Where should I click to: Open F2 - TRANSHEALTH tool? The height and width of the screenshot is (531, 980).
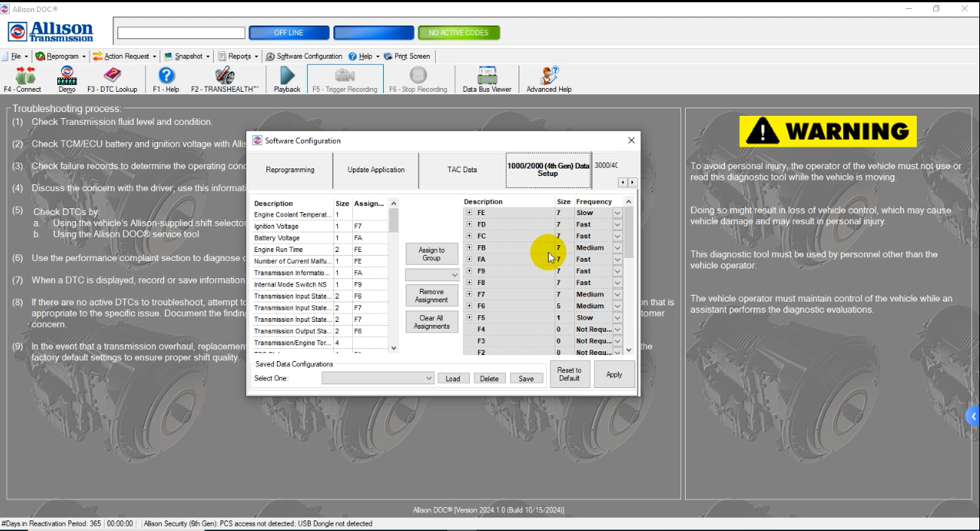224,79
